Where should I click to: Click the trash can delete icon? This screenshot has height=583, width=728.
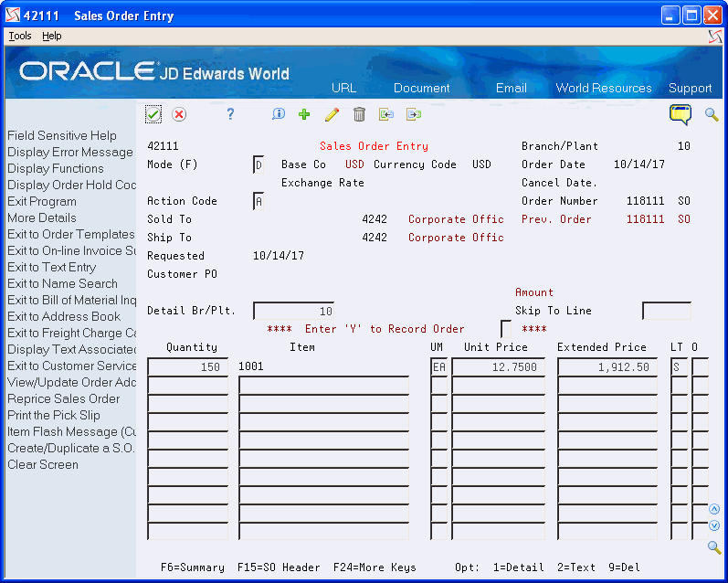click(359, 114)
